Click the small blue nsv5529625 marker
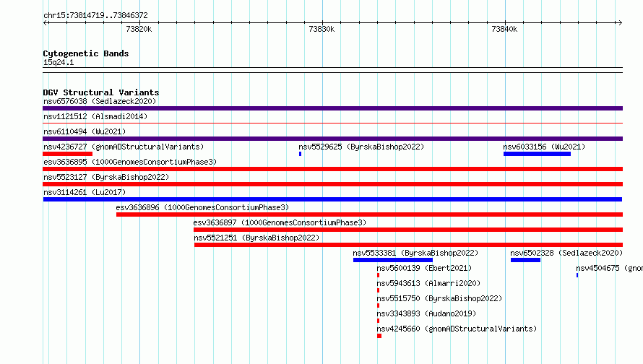The width and height of the screenshot is (643, 364). pyautogui.click(x=300, y=154)
